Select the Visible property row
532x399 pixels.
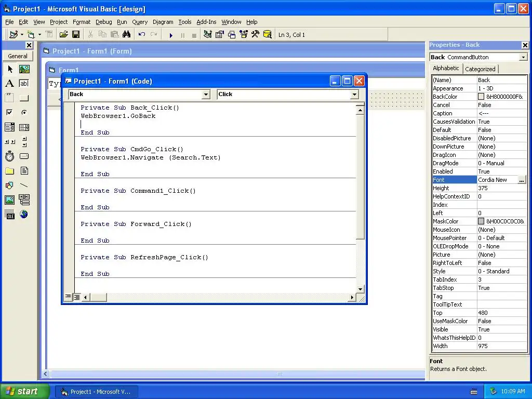(479, 329)
